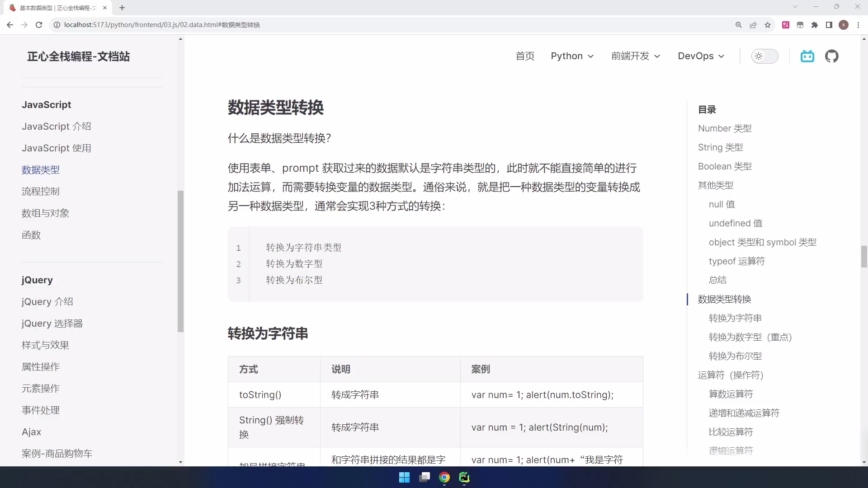Select 数据类型 in the sidebar
The height and width of the screenshot is (488, 868).
41,170
